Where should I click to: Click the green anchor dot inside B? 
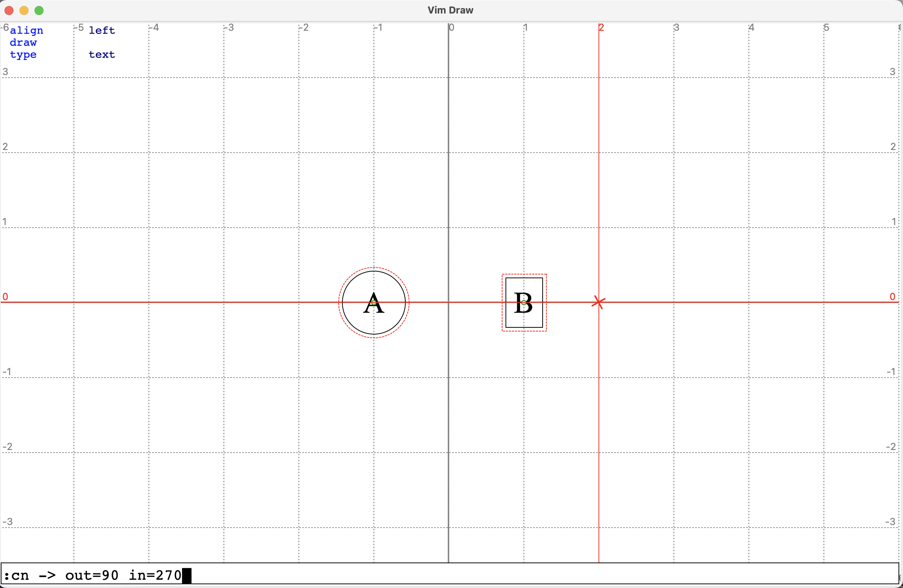523,302
